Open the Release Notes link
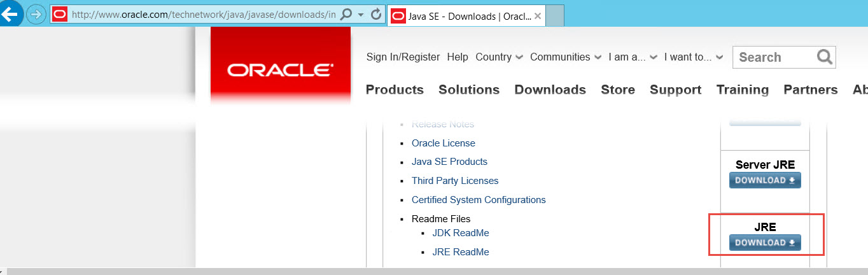868x275 pixels. 443,124
